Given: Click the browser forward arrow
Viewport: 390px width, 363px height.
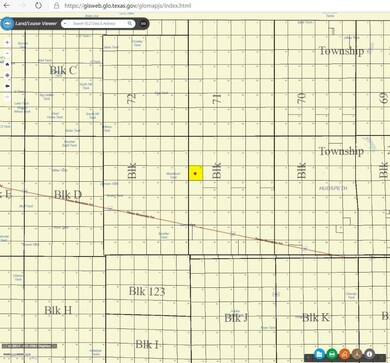Looking at the screenshot, I should click(23, 5).
